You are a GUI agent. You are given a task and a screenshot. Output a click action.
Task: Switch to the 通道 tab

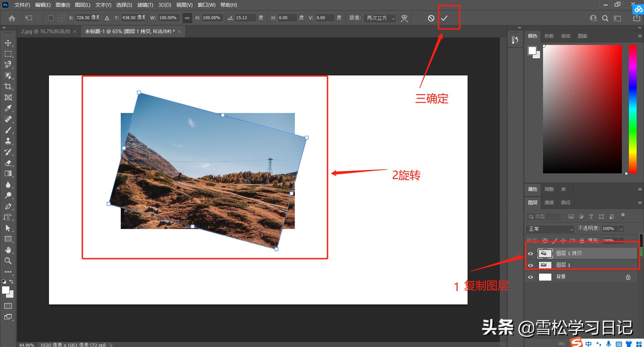click(x=549, y=203)
